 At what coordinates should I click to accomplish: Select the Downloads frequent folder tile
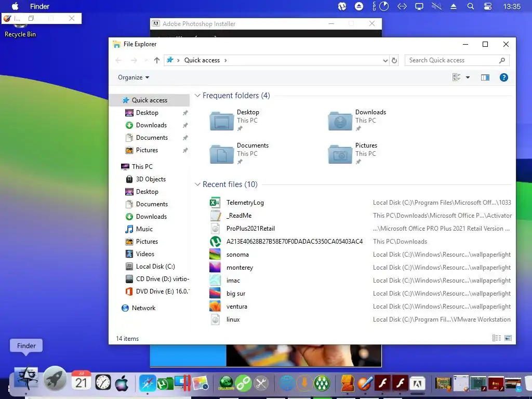click(357, 120)
